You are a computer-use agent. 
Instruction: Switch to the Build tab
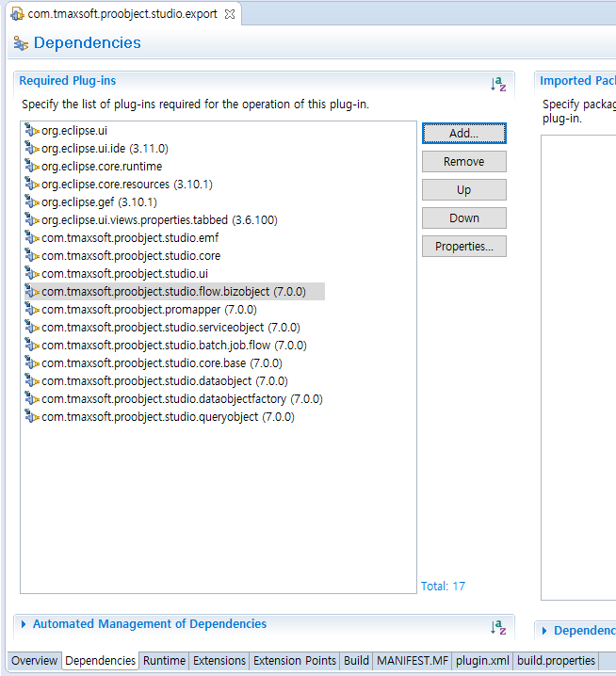point(356,661)
